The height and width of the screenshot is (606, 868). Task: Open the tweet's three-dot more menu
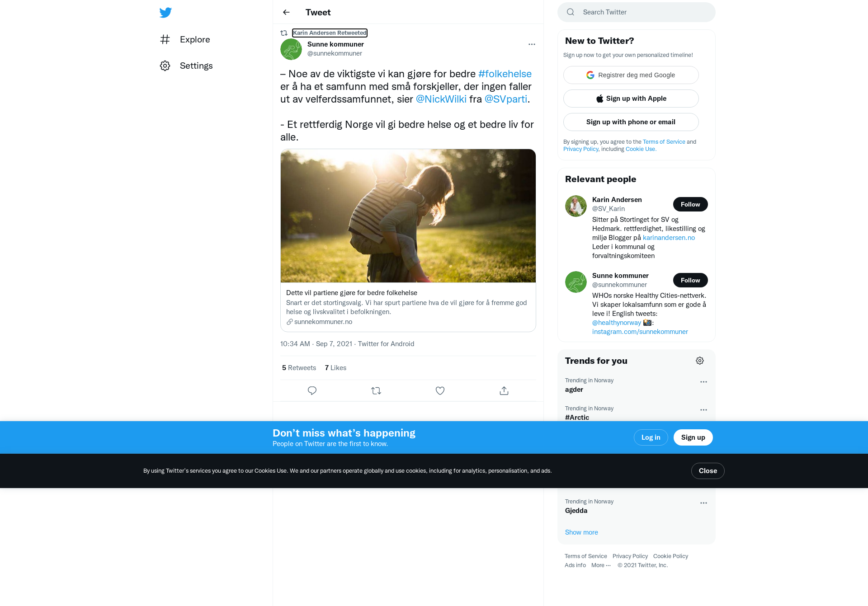(532, 44)
